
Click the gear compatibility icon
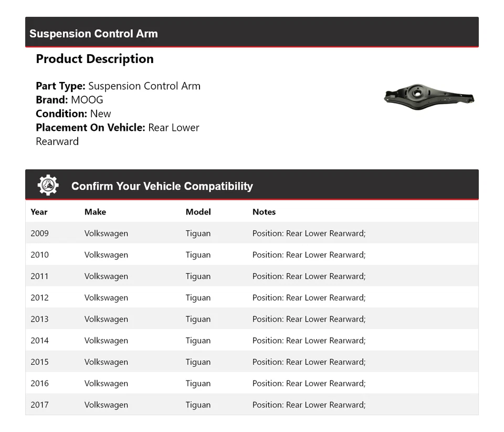(48, 186)
